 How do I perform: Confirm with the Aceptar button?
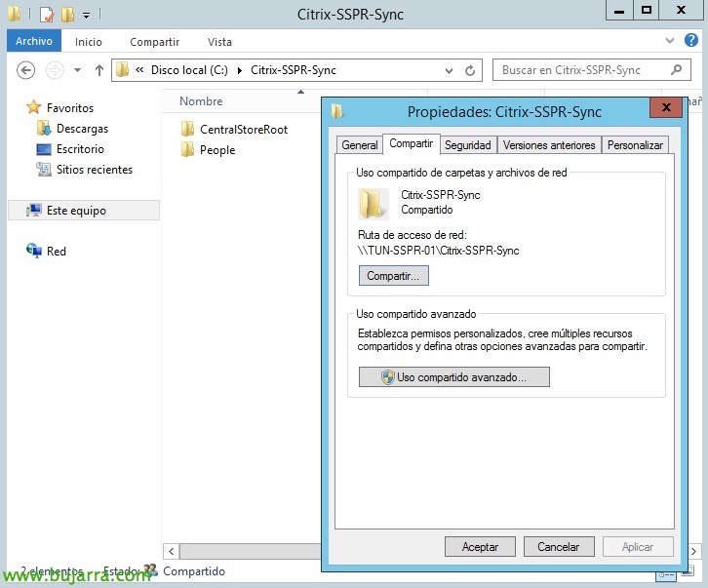(480, 547)
